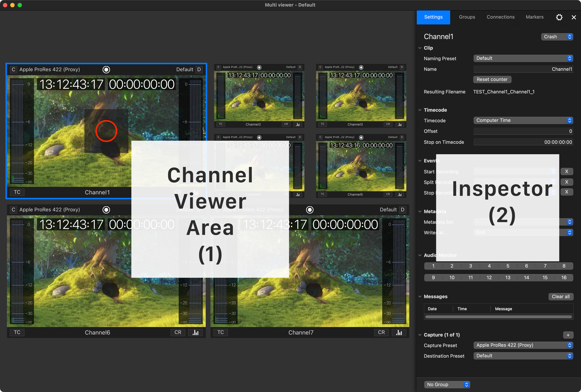Toggle audio monitor channel 12

pos(489,278)
